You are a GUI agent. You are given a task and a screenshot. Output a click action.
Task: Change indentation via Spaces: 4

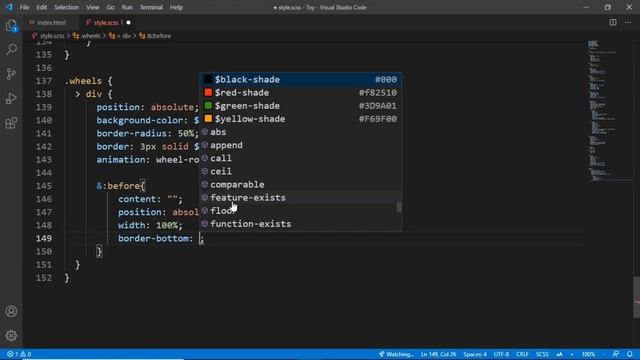475,354
